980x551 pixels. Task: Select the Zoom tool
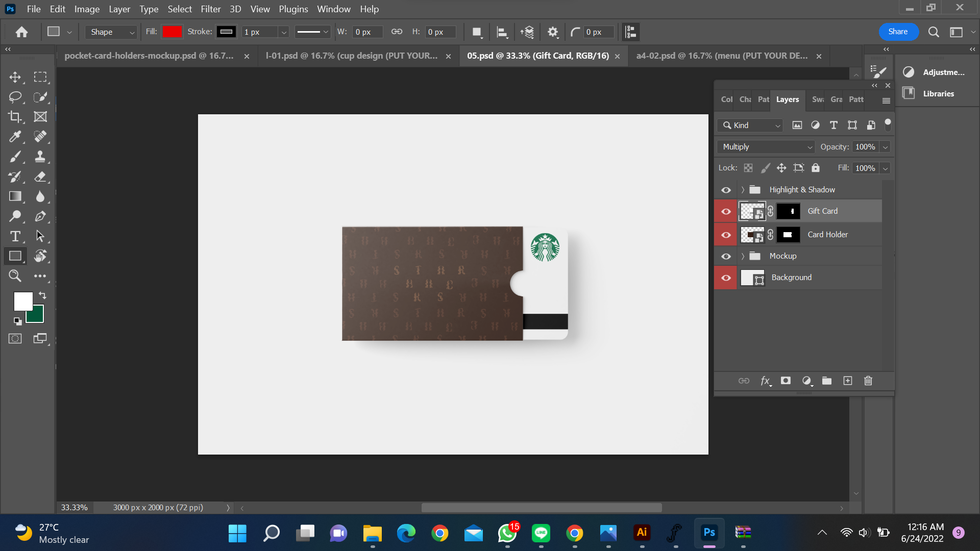(x=15, y=276)
